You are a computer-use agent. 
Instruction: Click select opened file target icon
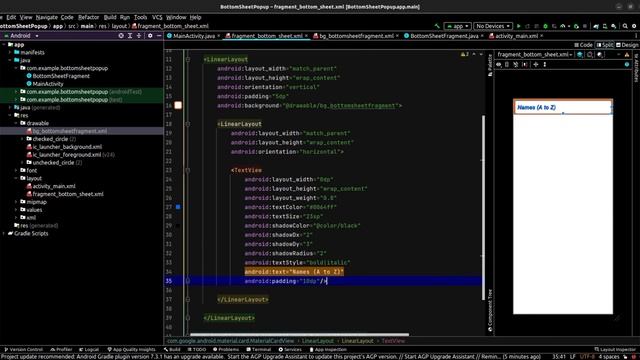click(121, 36)
